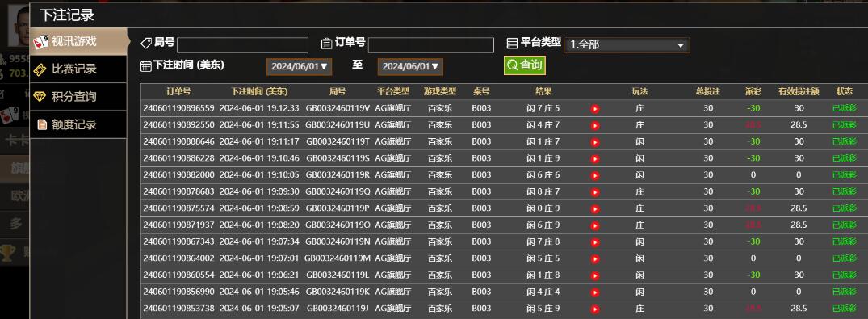Screen dimensions: 868x319
Task: Open the 平台类型 dropdown showing 1.全部
Action: tap(627, 45)
